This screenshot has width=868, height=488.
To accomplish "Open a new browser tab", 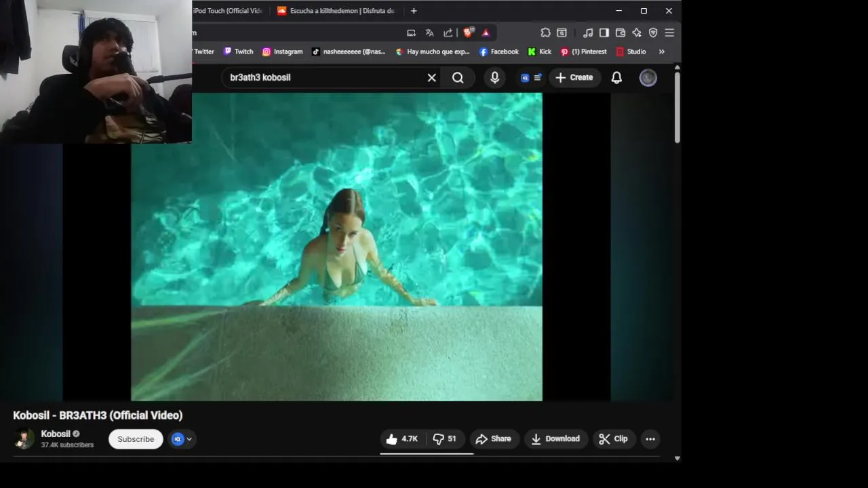I will [x=414, y=11].
